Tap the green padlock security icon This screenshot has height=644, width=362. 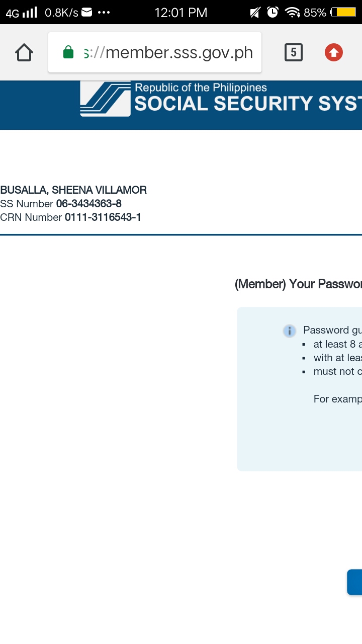click(68, 52)
